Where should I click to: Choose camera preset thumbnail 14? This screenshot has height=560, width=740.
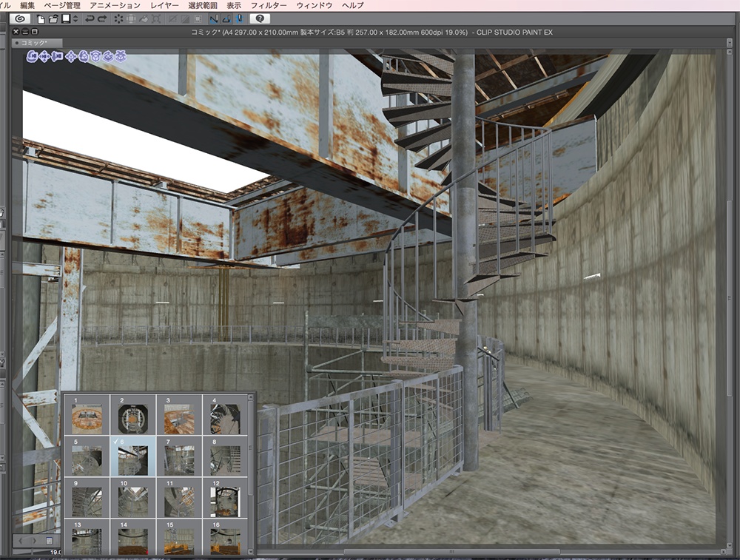pyautogui.click(x=133, y=537)
